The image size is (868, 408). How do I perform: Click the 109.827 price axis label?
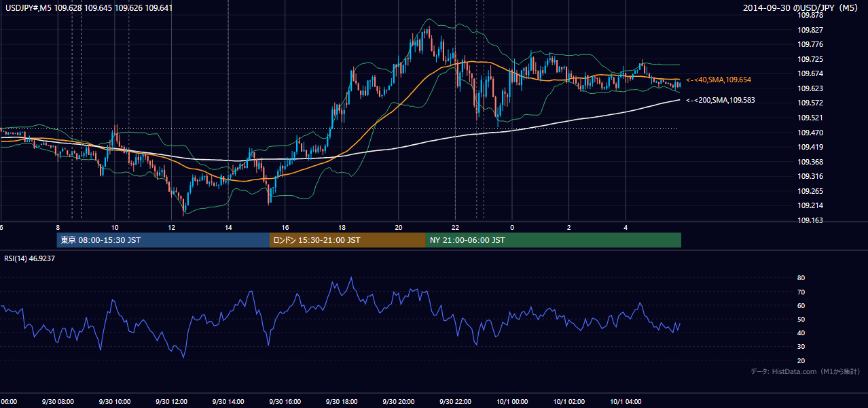tap(810, 30)
